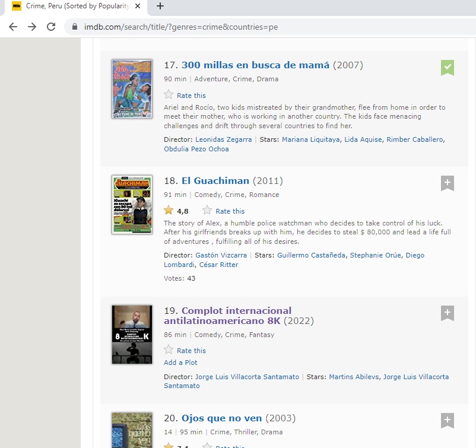Open star Jorge Luis Villacorta Santamato link
The height and width of the screenshot is (448, 476).
pos(416,377)
